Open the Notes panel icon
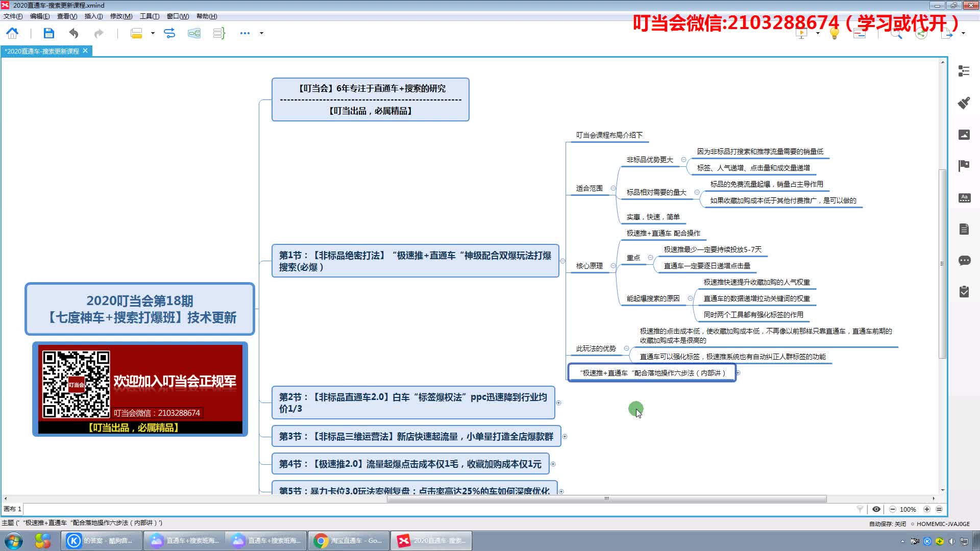The height and width of the screenshot is (551, 980). point(964,230)
